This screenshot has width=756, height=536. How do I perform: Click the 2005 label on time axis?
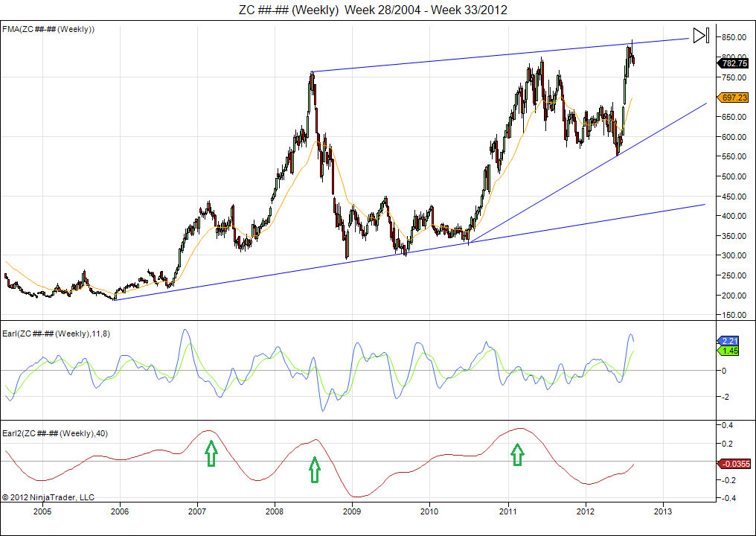pyautogui.click(x=42, y=512)
